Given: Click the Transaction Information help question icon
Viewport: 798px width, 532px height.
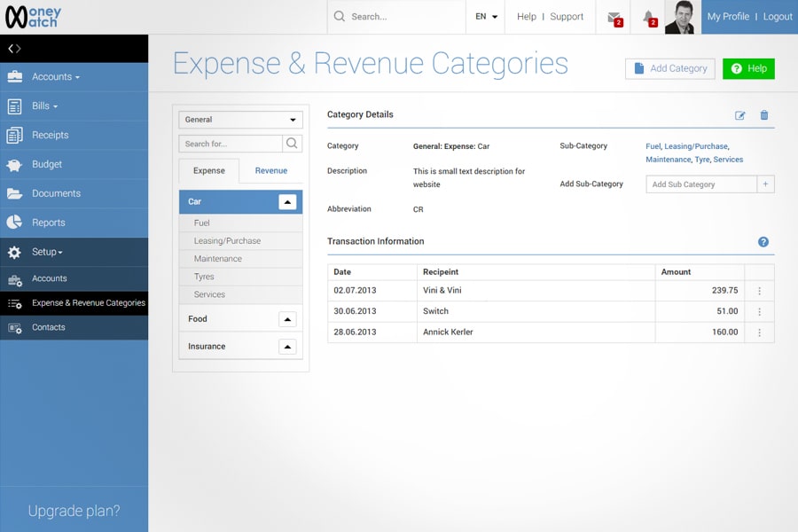Looking at the screenshot, I should click(763, 242).
